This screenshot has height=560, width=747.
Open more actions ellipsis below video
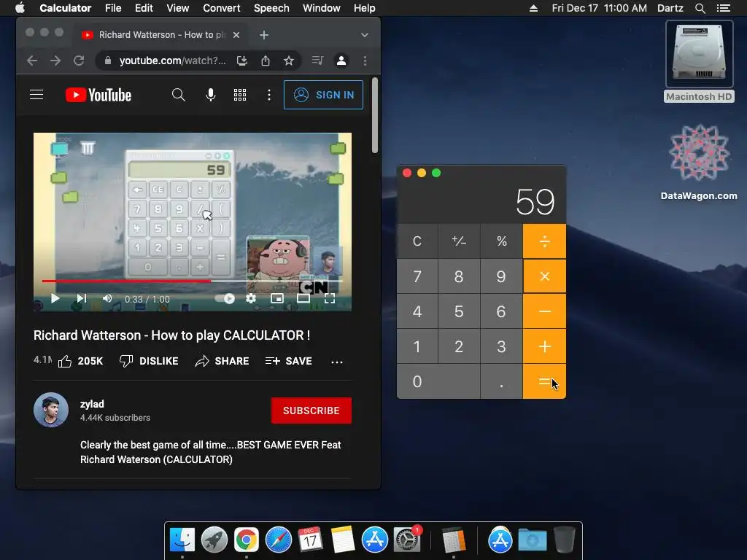pyautogui.click(x=337, y=362)
